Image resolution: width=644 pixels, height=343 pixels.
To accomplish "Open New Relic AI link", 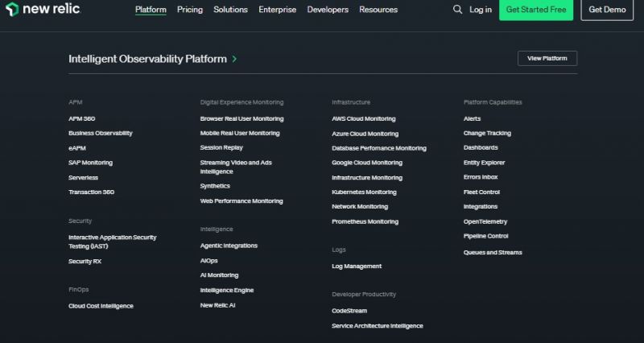I will (217, 305).
